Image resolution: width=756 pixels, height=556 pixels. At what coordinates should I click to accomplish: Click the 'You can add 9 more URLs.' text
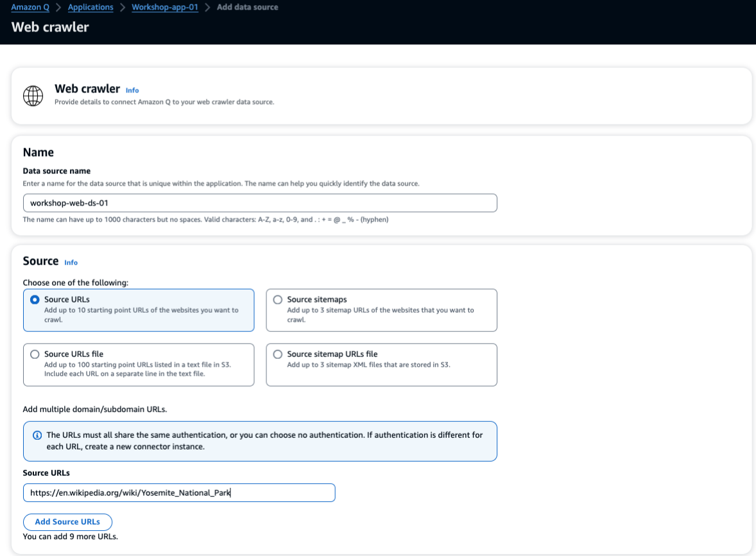click(71, 536)
